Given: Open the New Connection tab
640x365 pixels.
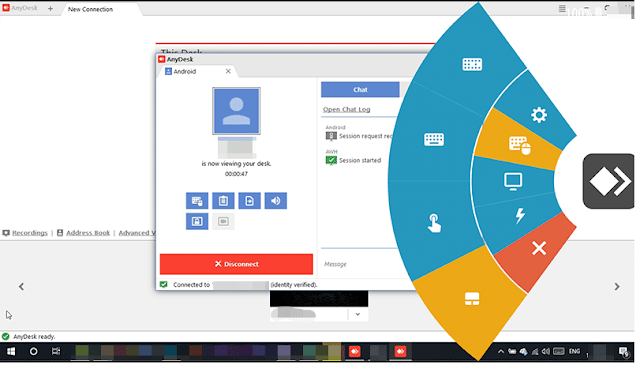Looking at the screenshot, I should pos(91,9).
